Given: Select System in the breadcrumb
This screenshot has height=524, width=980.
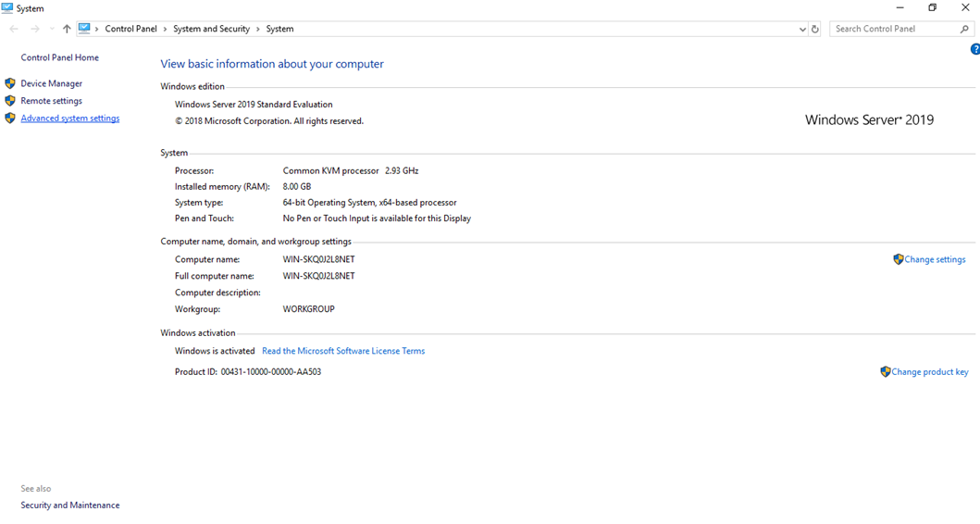Looking at the screenshot, I should pos(279,29).
